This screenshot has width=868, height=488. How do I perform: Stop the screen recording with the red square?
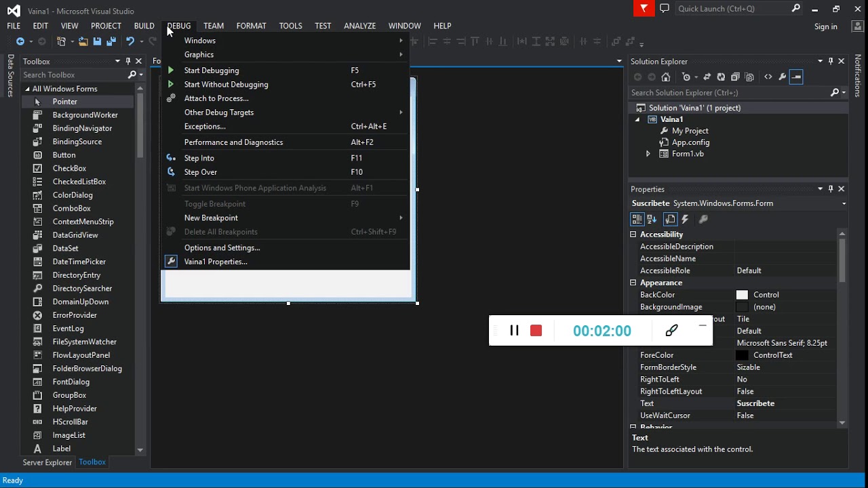click(536, 330)
